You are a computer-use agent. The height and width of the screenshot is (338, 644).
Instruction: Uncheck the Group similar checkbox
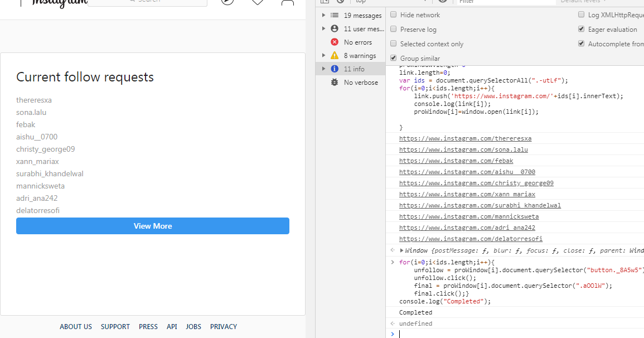coord(394,58)
